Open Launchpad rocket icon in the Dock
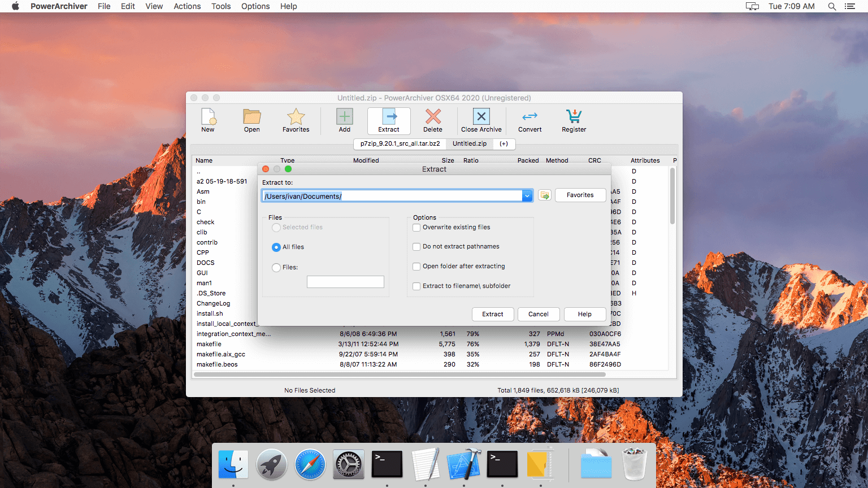The height and width of the screenshot is (488, 868). 272,465
